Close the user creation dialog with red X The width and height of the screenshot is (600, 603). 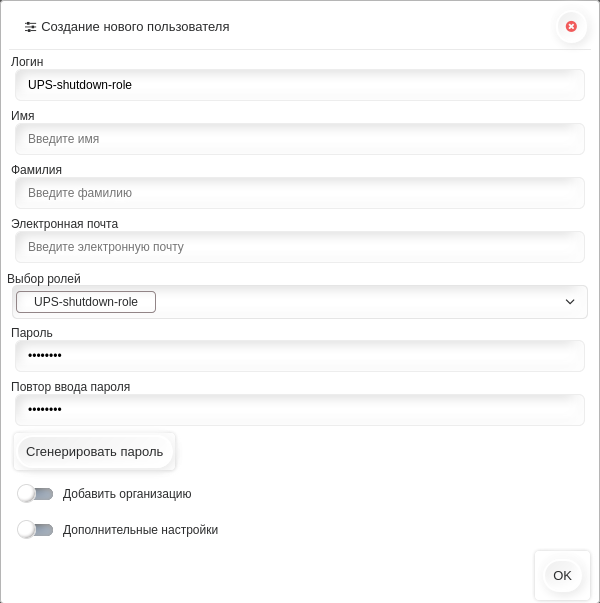point(571,26)
